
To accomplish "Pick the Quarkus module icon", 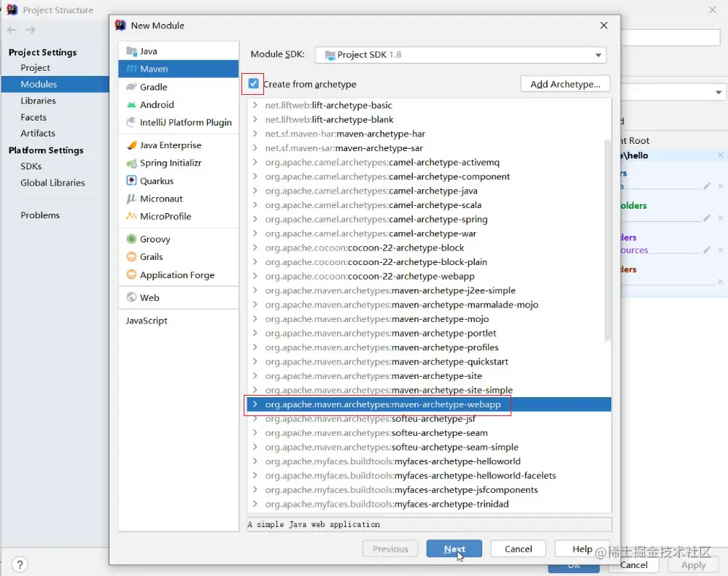I will [x=131, y=181].
